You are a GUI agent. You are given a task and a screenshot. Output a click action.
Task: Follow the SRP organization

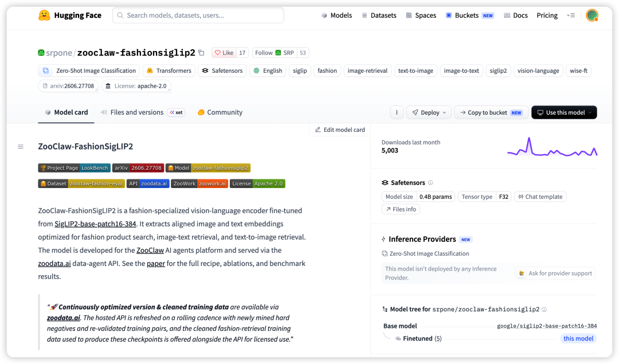tap(275, 53)
